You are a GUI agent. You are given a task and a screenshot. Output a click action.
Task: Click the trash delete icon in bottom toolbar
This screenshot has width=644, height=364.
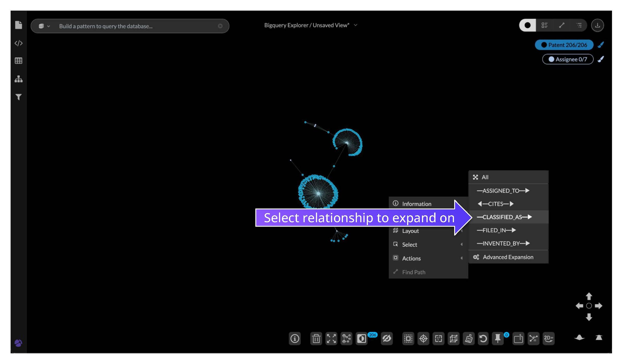(316, 338)
